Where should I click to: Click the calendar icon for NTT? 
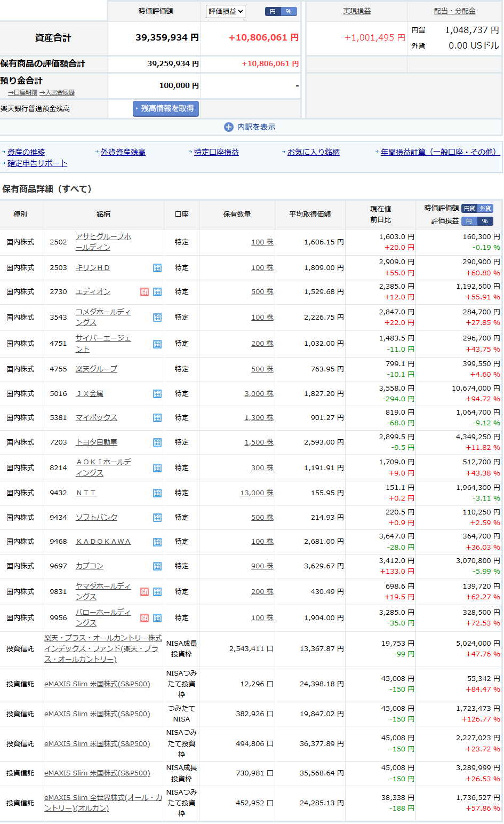157,493
